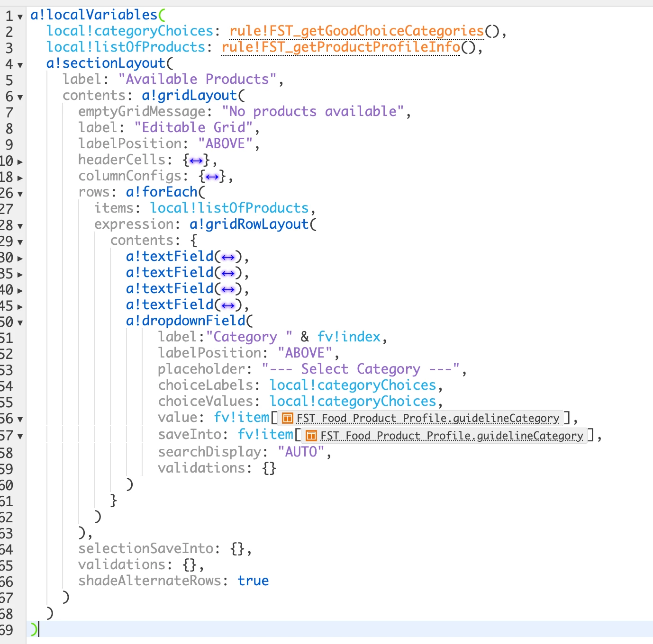Image resolution: width=653 pixels, height=644 pixels.
Task: Click fv!item on the saveInto line
Action: point(265,435)
